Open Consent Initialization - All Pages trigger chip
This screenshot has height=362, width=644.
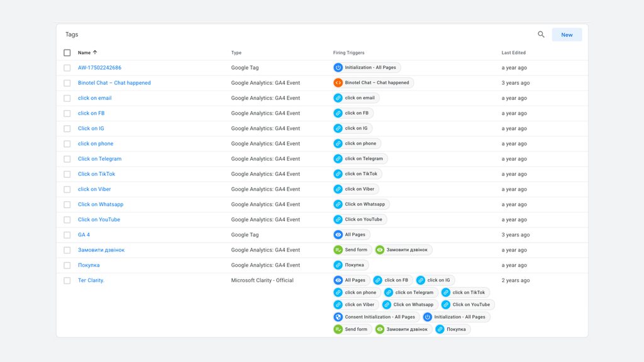point(376,317)
